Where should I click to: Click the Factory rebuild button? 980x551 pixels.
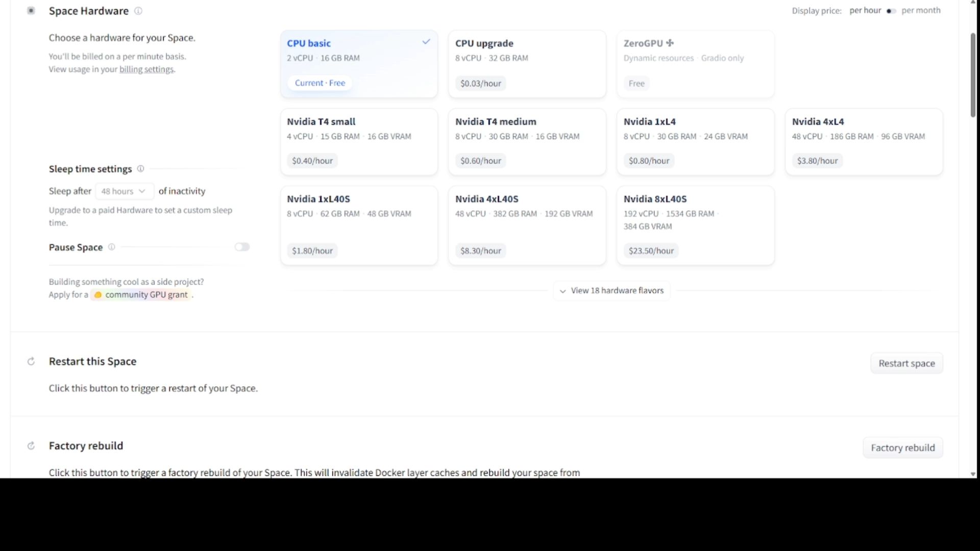tap(902, 447)
